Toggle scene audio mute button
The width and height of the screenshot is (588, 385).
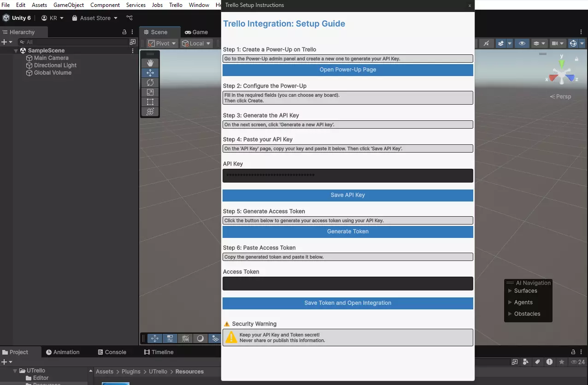[486, 43]
